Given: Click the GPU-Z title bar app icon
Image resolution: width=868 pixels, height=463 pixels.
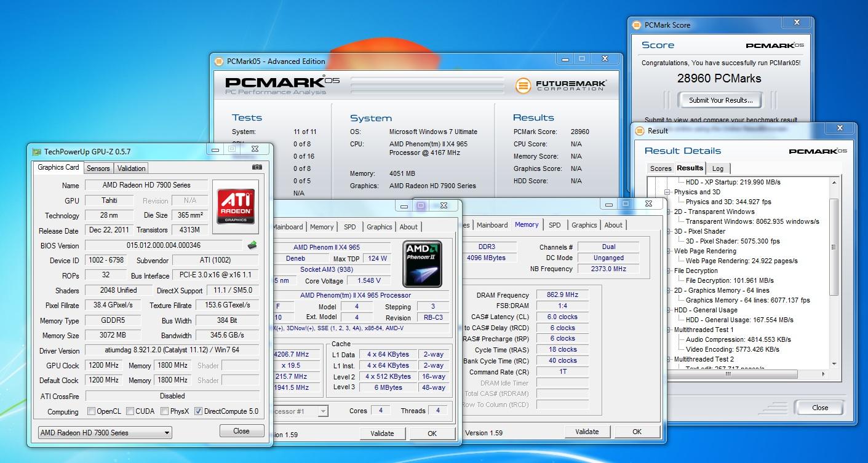Looking at the screenshot, I should (x=37, y=152).
